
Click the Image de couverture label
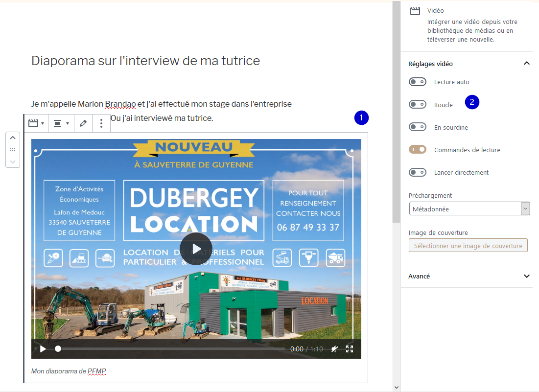pyautogui.click(x=438, y=232)
